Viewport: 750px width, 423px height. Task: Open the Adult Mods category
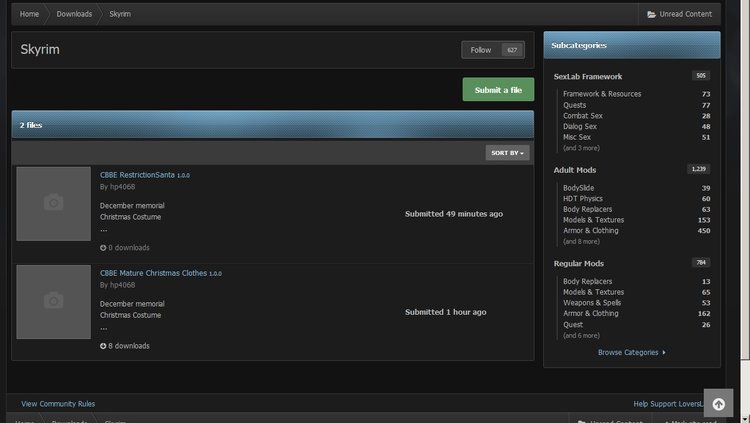click(575, 170)
